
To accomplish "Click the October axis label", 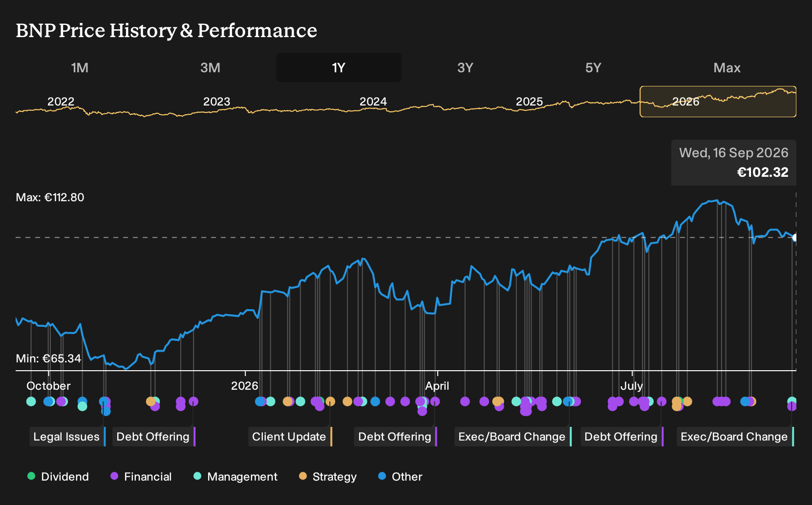I will (x=48, y=386).
